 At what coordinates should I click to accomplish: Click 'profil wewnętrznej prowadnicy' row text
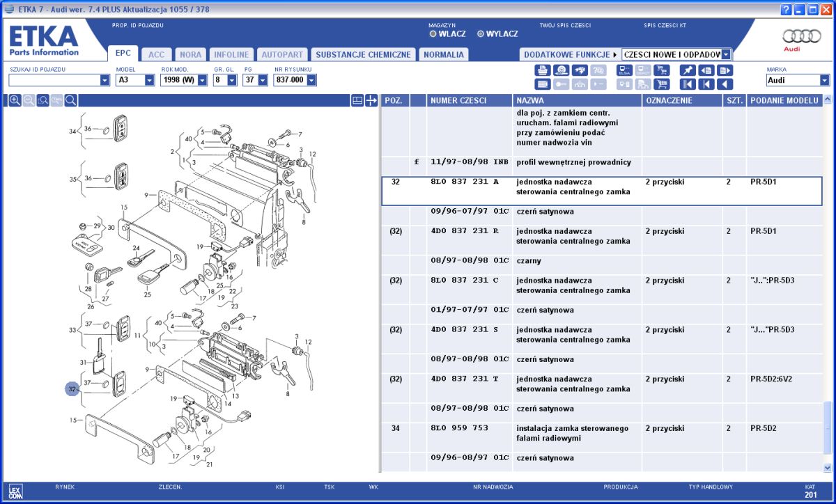tap(573, 162)
